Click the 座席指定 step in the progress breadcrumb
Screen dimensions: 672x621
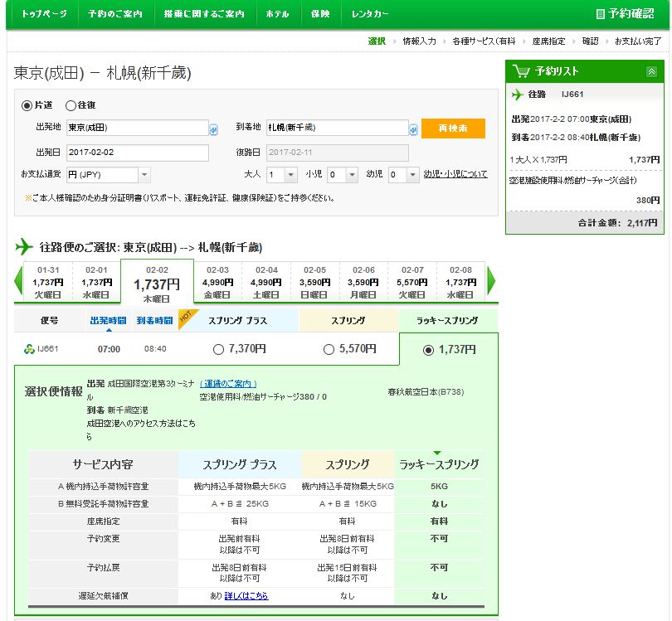pyautogui.click(x=548, y=41)
